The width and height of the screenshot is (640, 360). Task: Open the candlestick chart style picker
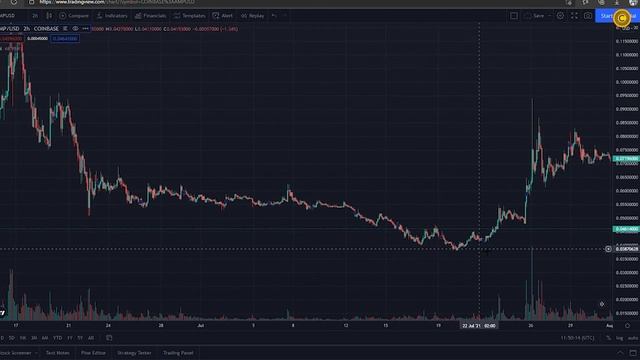(49, 16)
